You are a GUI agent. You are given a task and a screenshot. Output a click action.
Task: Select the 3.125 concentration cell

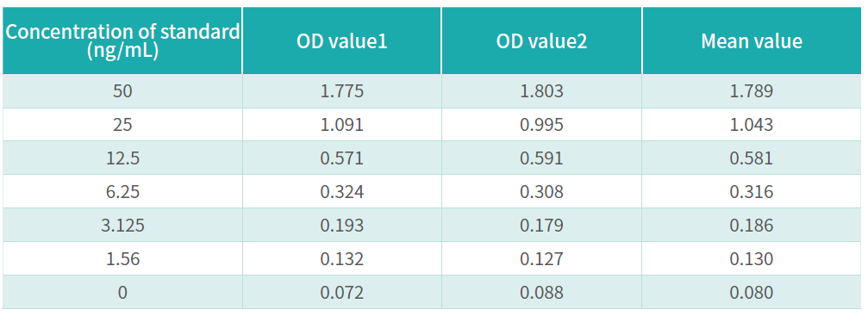point(122,226)
